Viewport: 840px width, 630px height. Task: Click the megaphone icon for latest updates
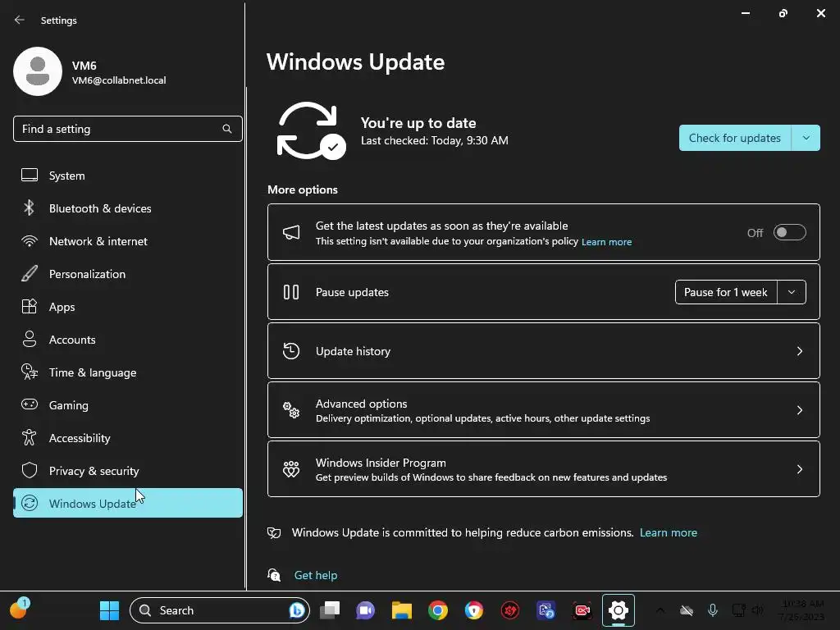coord(291,232)
